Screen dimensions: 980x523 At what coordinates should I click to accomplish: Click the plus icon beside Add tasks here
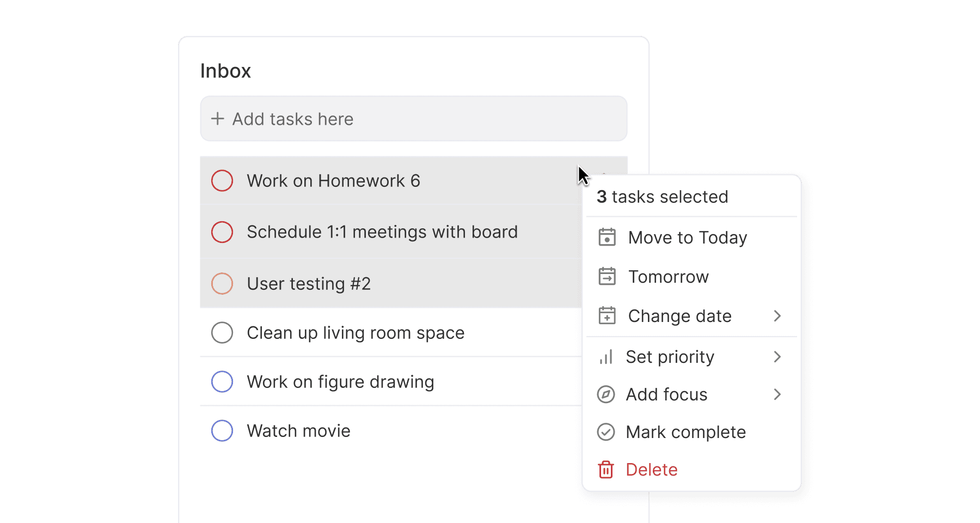click(x=218, y=119)
